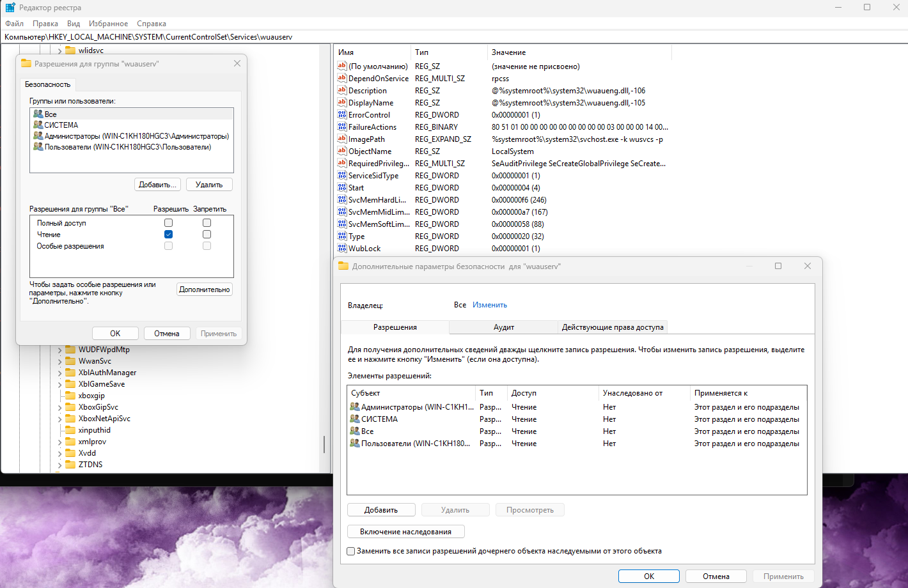Check Deny checkbox for Чтение

[207, 234]
